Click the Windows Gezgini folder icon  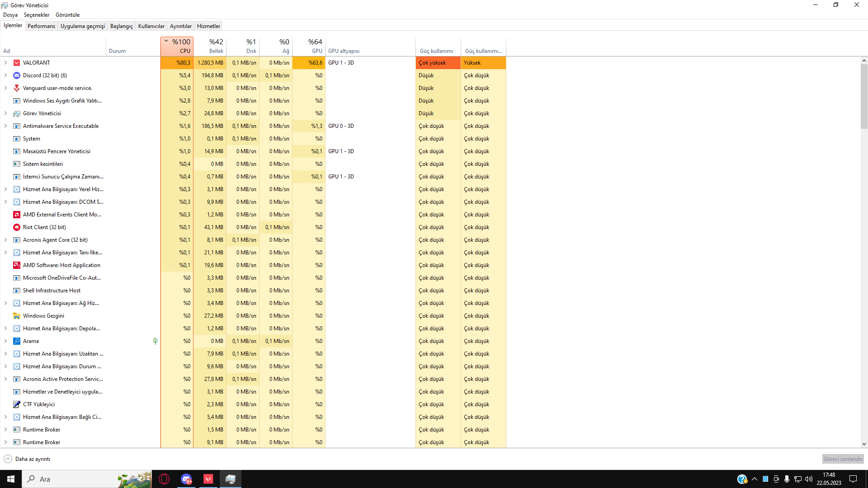pos(17,316)
